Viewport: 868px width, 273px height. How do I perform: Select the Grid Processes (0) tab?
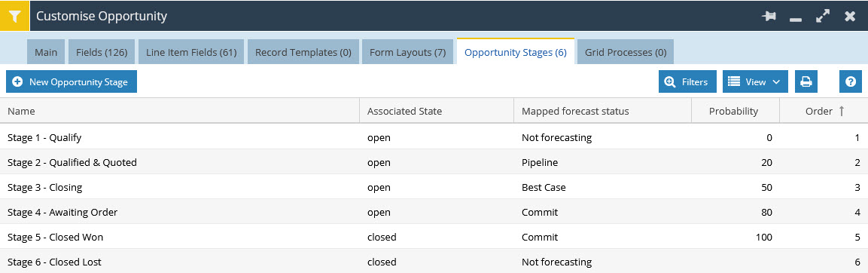(x=626, y=52)
